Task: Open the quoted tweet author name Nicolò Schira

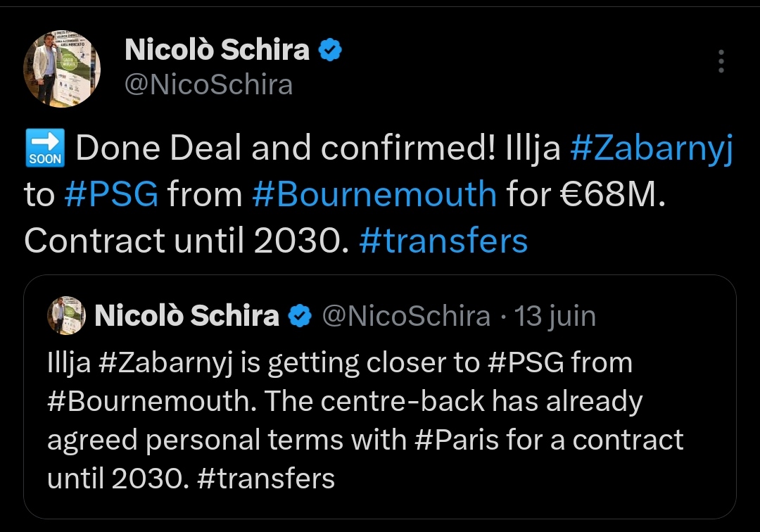Action: click(187, 316)
